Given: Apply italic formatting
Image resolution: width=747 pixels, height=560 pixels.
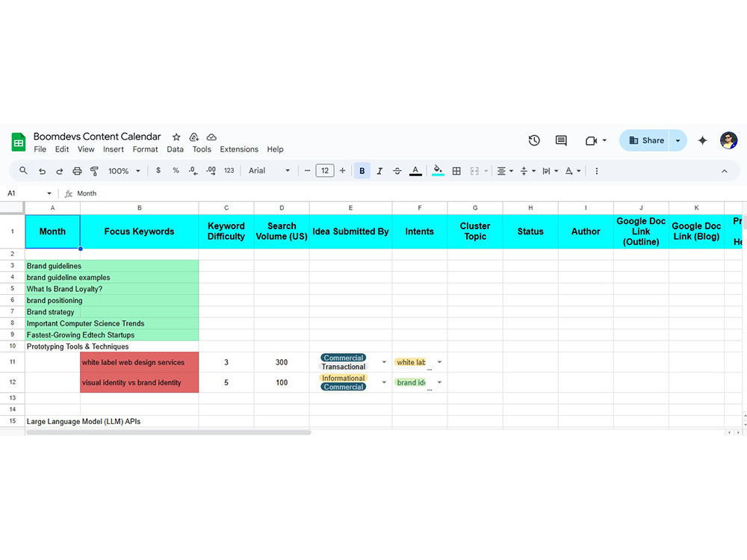Looking at the screenshot, I should point(379,171).
